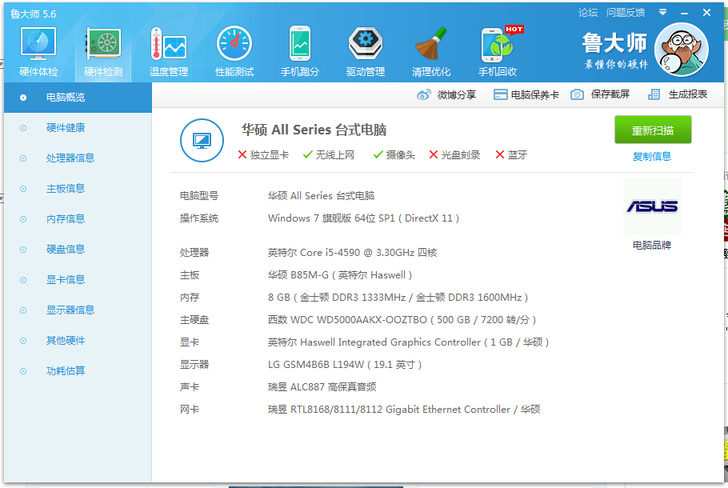The height and width of the screenshot is (488, 728).
Task: Open the 硬件体检 hardware checkup icon
Action: coord(39,45)
